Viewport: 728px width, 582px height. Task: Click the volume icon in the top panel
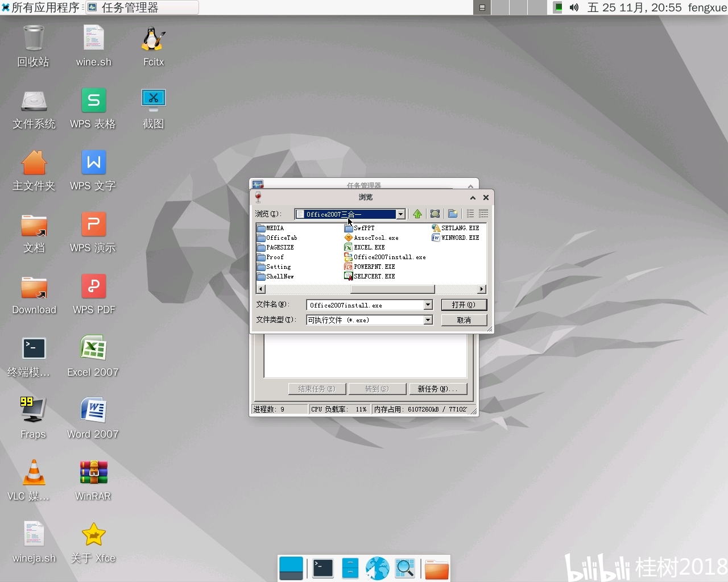pos(574,7)
